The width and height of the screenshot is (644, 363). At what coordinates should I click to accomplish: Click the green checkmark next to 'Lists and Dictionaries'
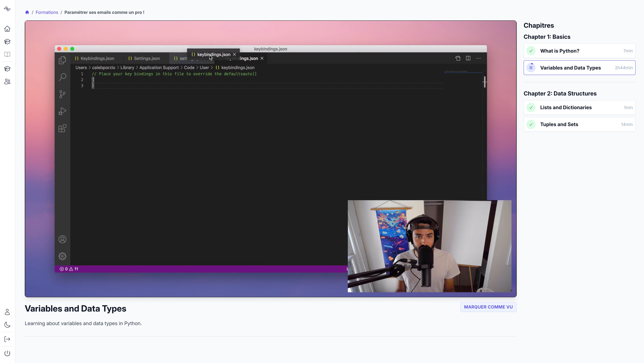(x=531, y=108)
